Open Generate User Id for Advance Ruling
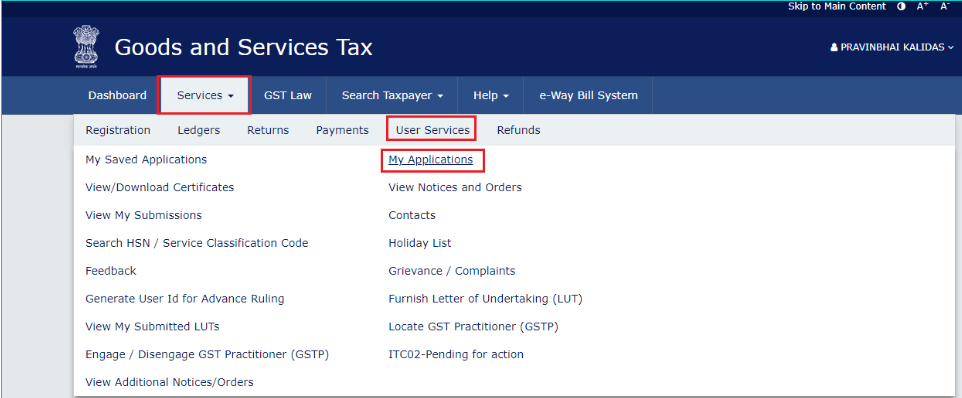 tap(185, 299)
